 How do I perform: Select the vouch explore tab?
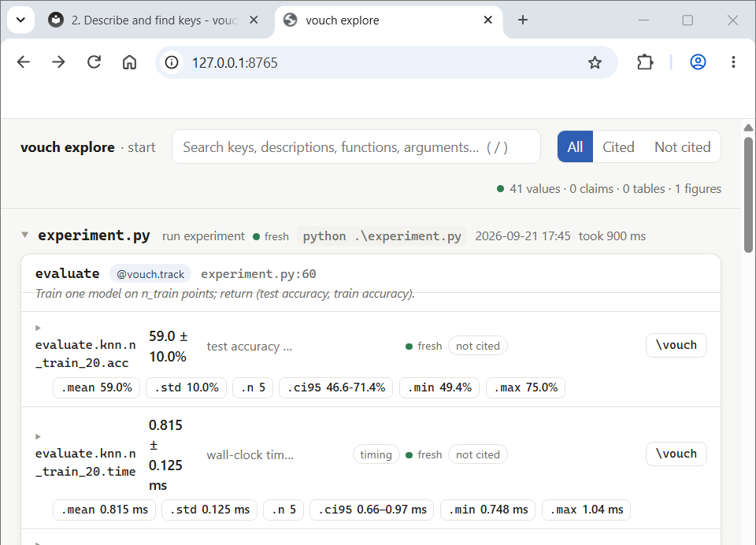[388, 20]
